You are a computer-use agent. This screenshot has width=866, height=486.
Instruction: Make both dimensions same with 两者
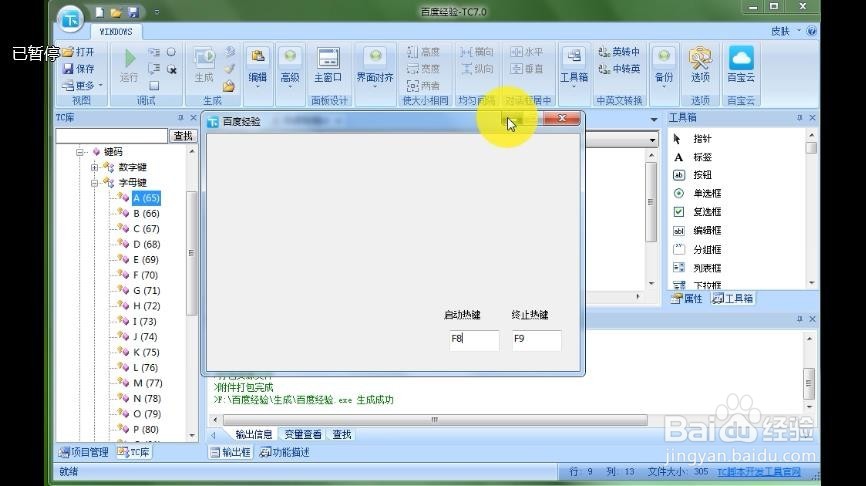click(423, 86)
